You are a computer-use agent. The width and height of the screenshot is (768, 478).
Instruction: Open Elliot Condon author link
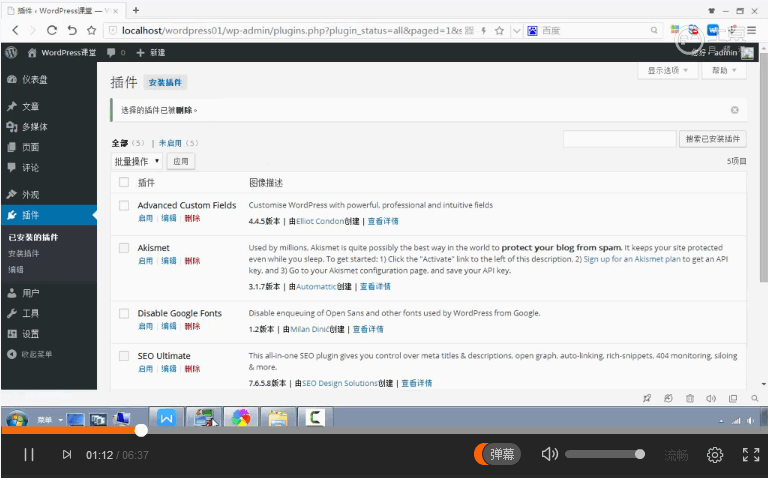[320, 221]
